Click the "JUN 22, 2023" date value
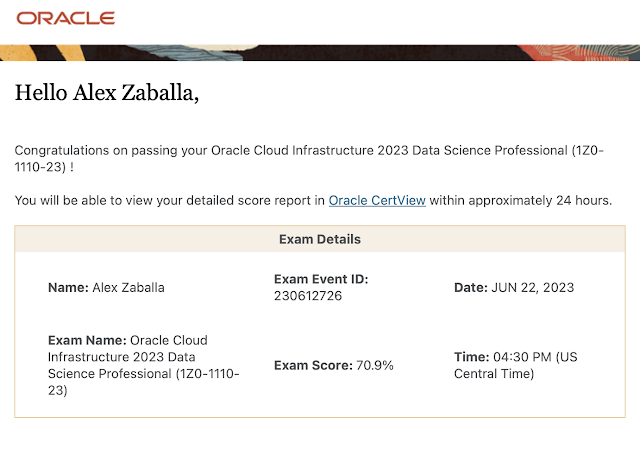Viewport: 640px width, 456px height. 532,288
